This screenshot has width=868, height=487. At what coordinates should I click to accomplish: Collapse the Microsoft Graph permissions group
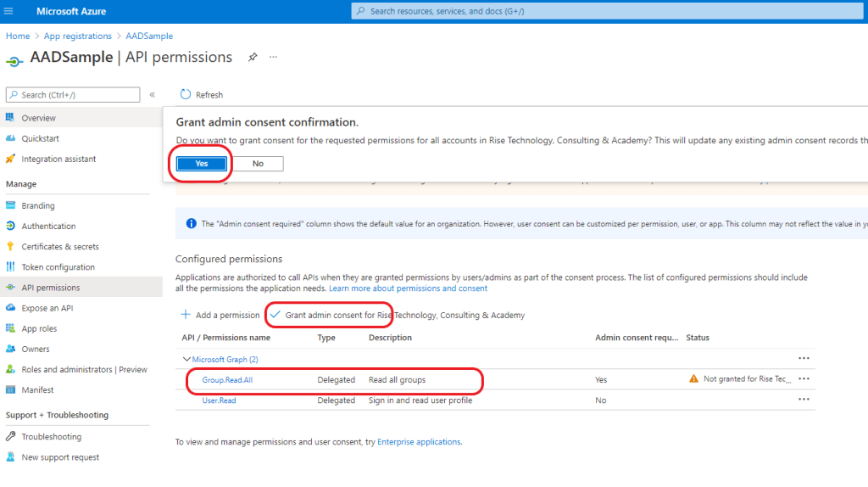[187, 359]
